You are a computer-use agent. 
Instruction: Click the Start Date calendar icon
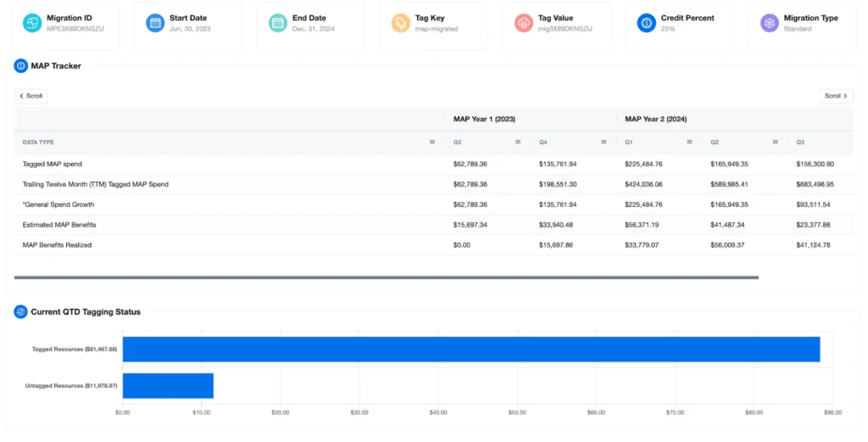pos(155,23)
